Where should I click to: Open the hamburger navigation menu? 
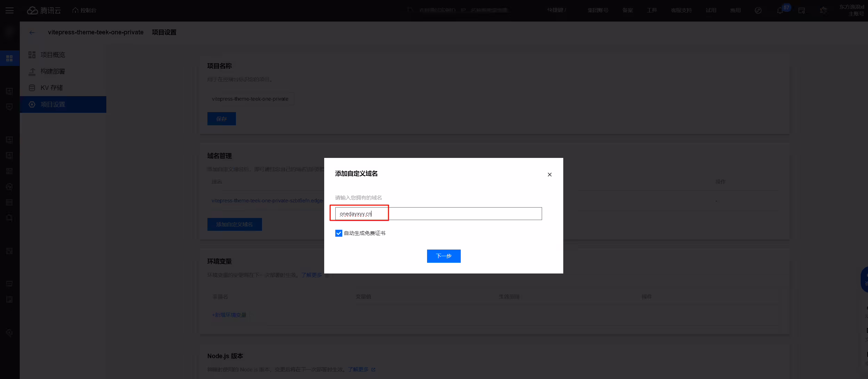click(x=9, y=10)
